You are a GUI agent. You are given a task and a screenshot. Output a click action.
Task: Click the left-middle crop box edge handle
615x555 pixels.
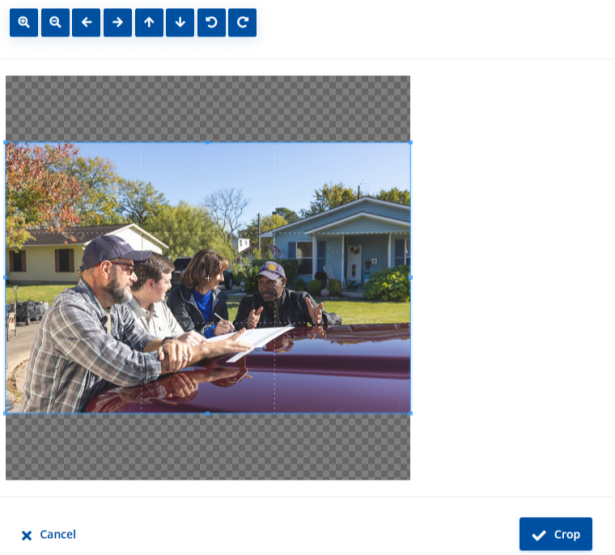[6, 277]
